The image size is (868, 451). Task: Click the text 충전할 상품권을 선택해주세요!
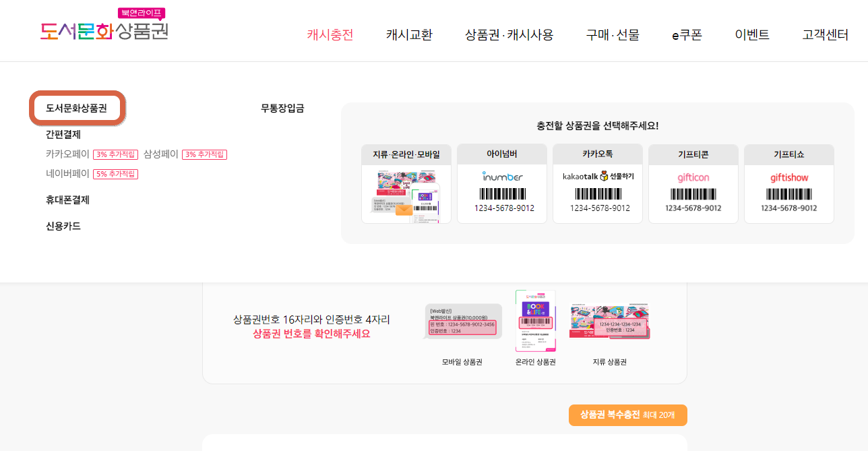tap(598, 125)
